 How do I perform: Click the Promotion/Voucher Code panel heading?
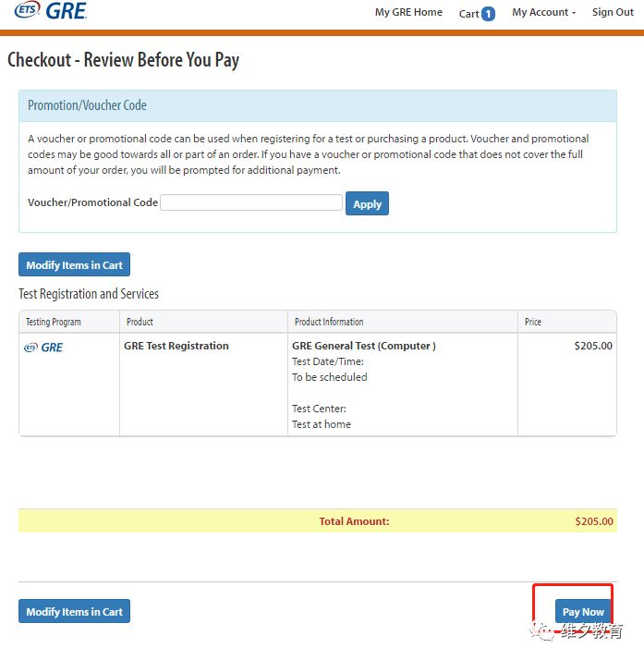(87, 105)
